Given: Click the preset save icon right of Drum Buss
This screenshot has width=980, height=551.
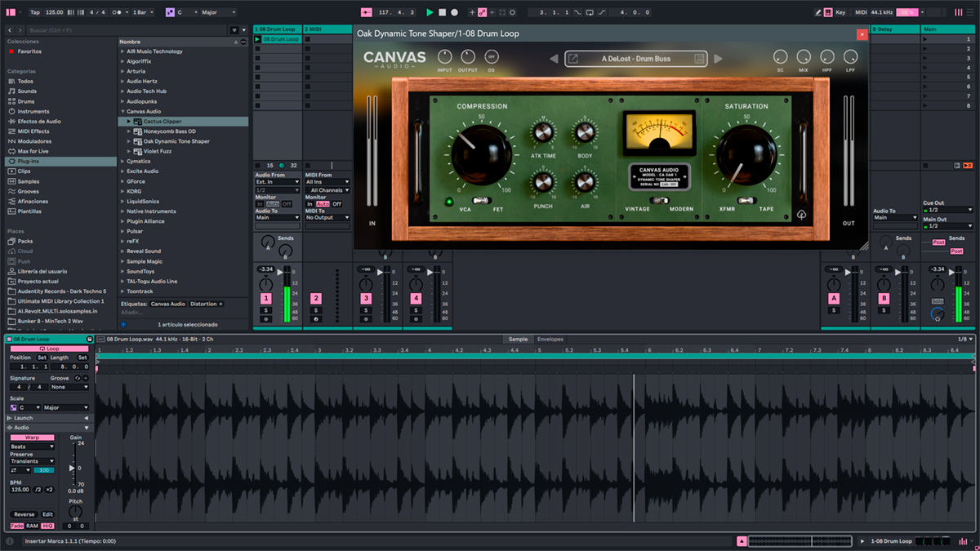Looking at the screenshot, I should click(x=699, y=59).
